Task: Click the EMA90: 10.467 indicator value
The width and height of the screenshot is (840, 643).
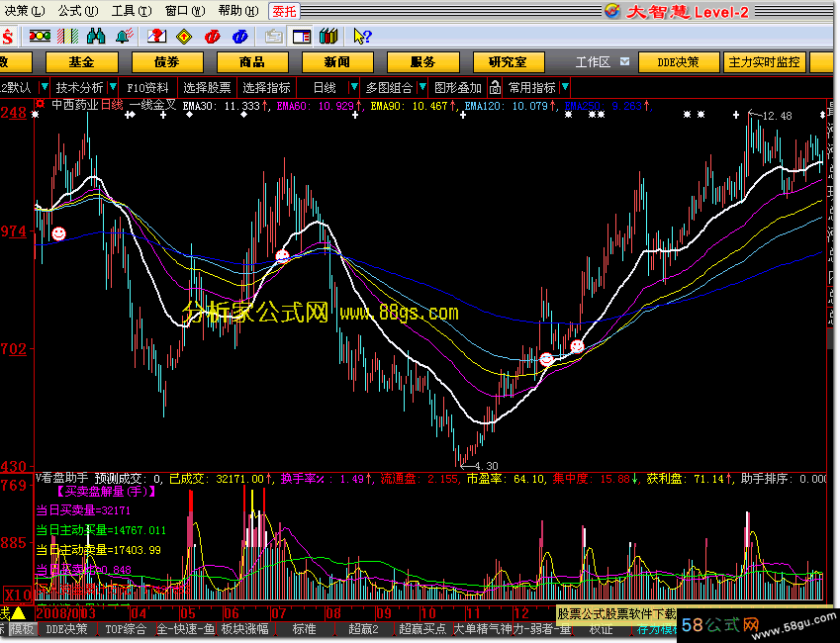Action: tap(410, 106)
